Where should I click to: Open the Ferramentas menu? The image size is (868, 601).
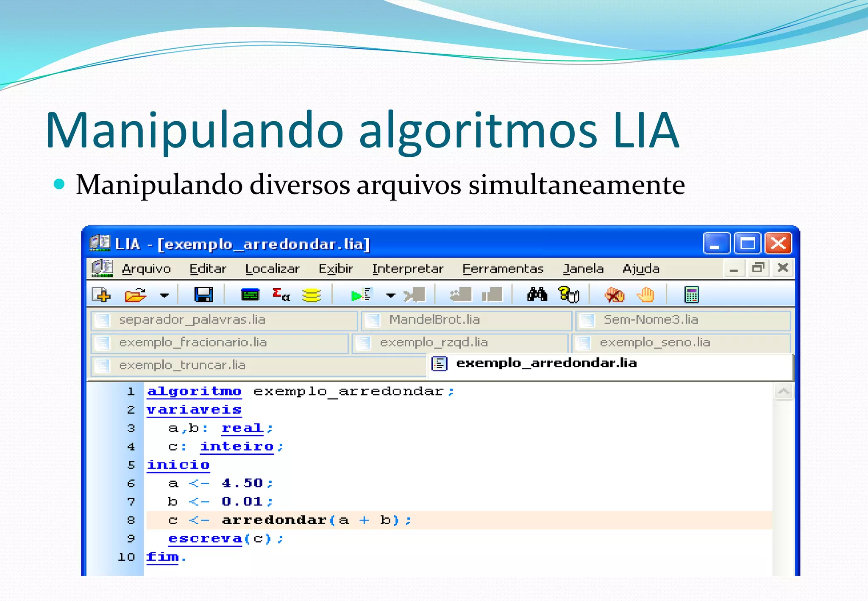pos(503,269)
